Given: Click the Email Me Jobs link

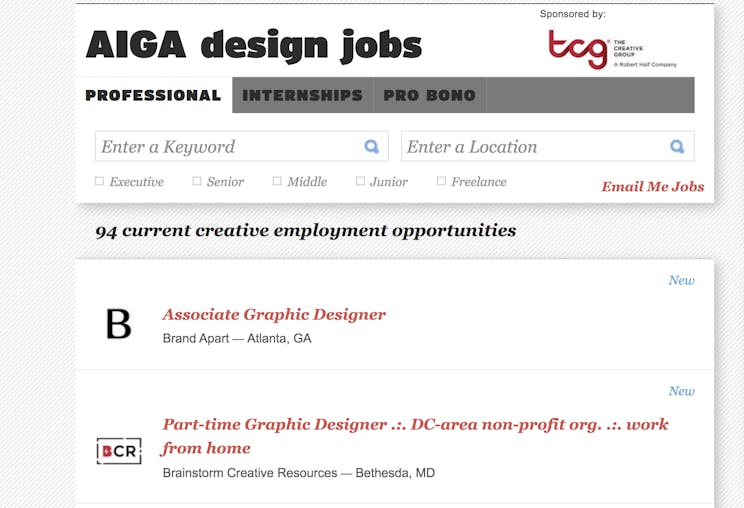Looking at the screenshot, I should tap(652, 186).
